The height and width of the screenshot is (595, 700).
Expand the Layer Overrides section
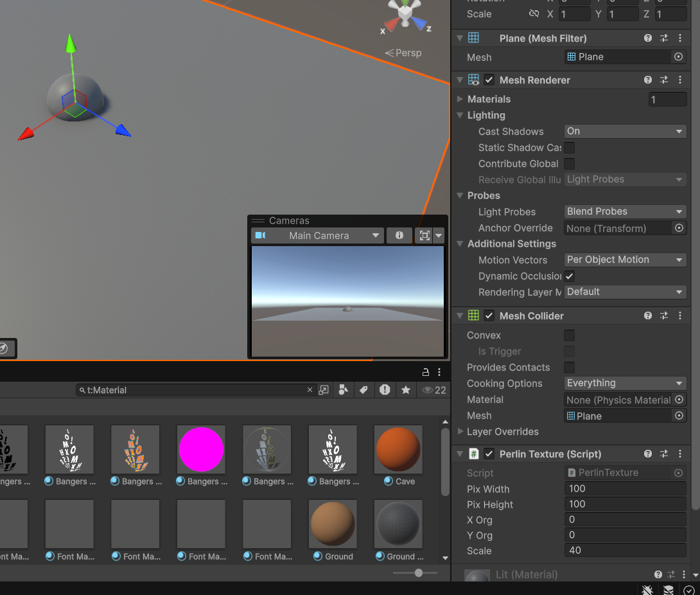(460, 432)
